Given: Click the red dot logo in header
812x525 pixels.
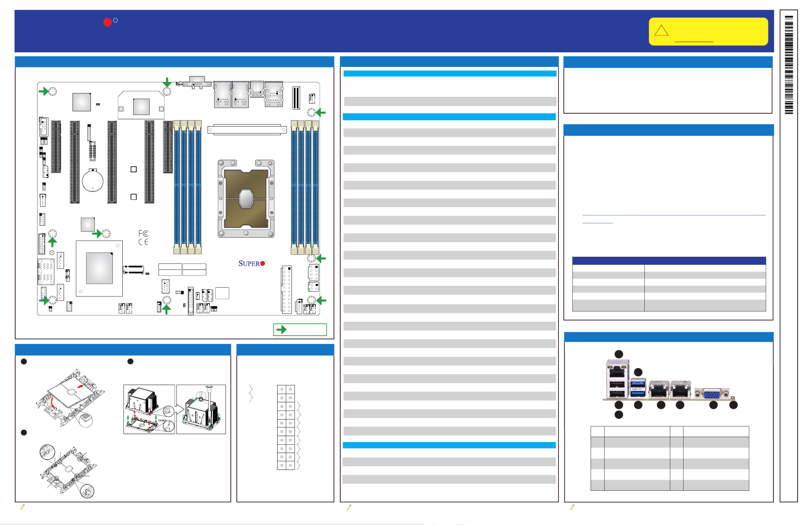Looking at the screenshot, I should coord(107,23).
